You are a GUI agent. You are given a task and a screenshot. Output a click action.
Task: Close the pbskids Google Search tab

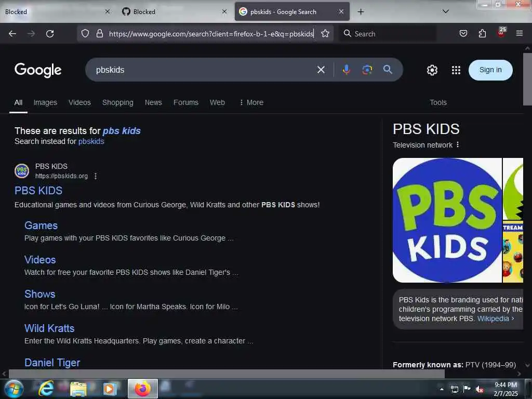[x=341, y=11]
